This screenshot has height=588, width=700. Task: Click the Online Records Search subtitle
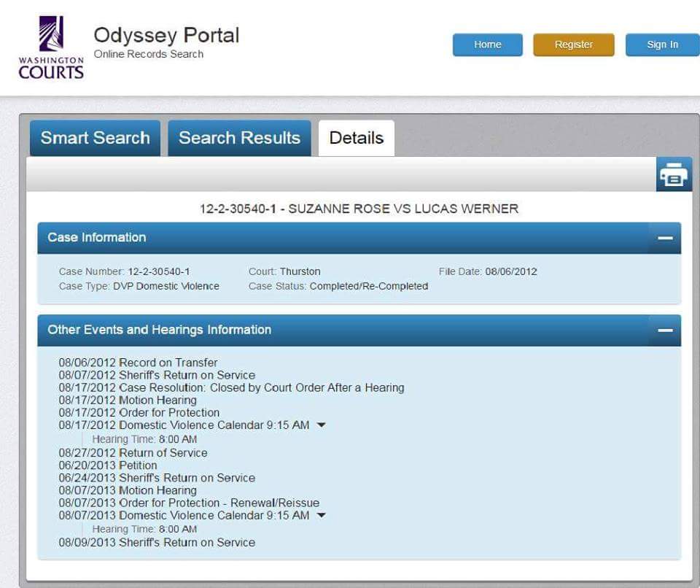149,54
